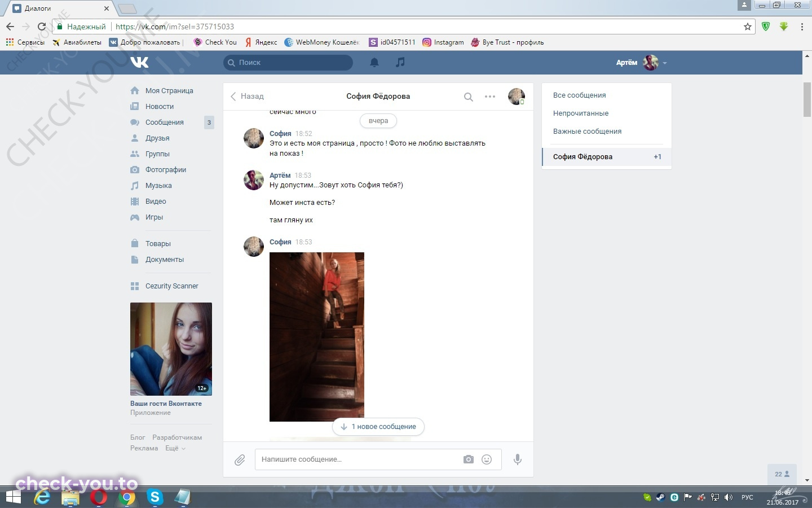This screenshot has height=508, width=812.
Task: Open the Chrome three-dot menu
Action: pyautogui.click(x=802, y=27)
